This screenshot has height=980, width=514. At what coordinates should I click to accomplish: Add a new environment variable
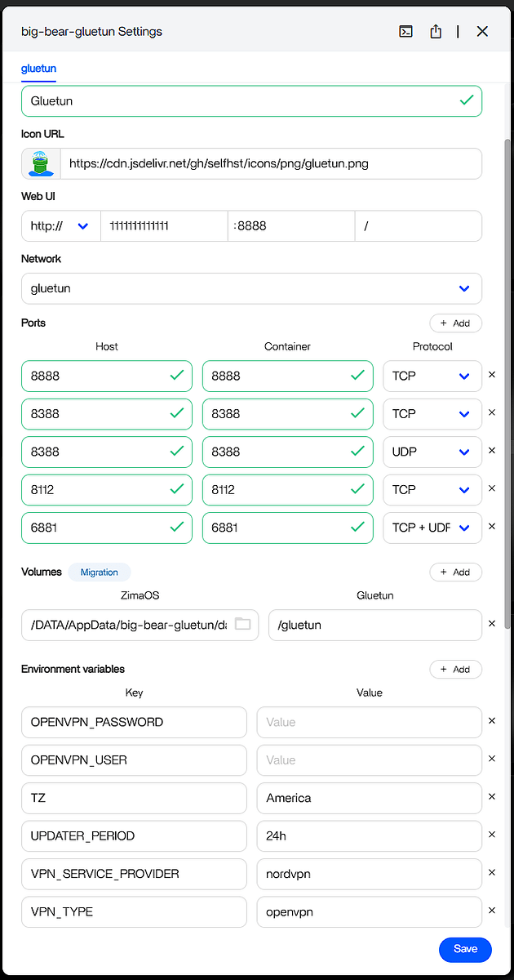pyautogui.click(x=455, y=670)
